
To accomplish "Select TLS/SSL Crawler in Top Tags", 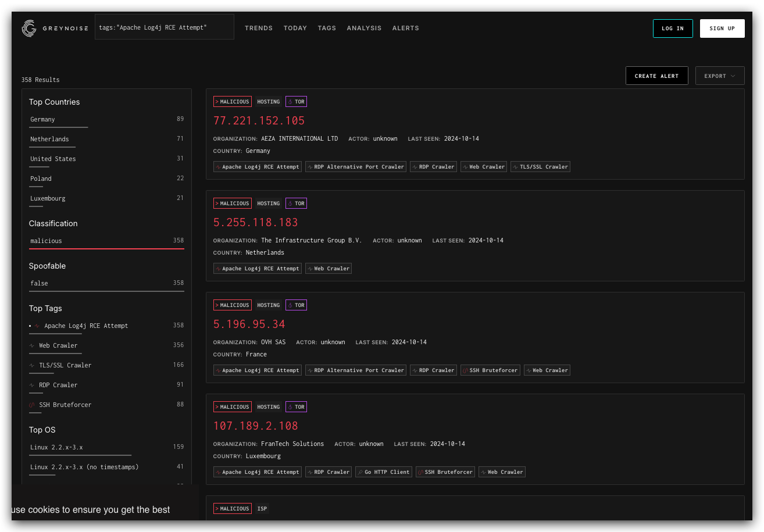I will click(x=107, y=366).
